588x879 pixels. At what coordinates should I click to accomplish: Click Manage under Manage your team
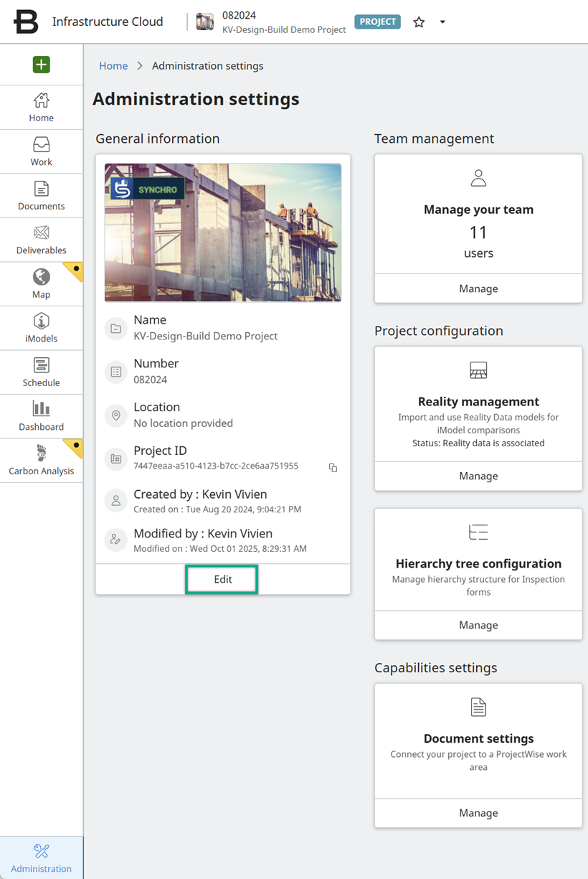[478, 288]
